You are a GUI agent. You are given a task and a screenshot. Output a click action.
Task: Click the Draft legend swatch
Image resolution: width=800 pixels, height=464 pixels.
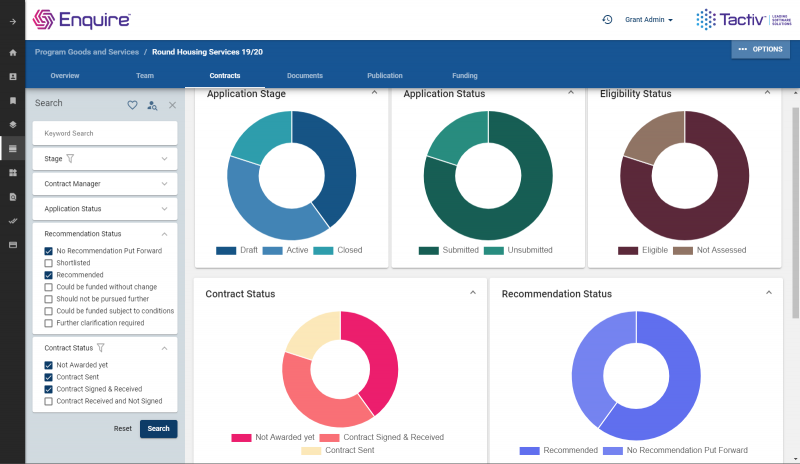[226, 251]
